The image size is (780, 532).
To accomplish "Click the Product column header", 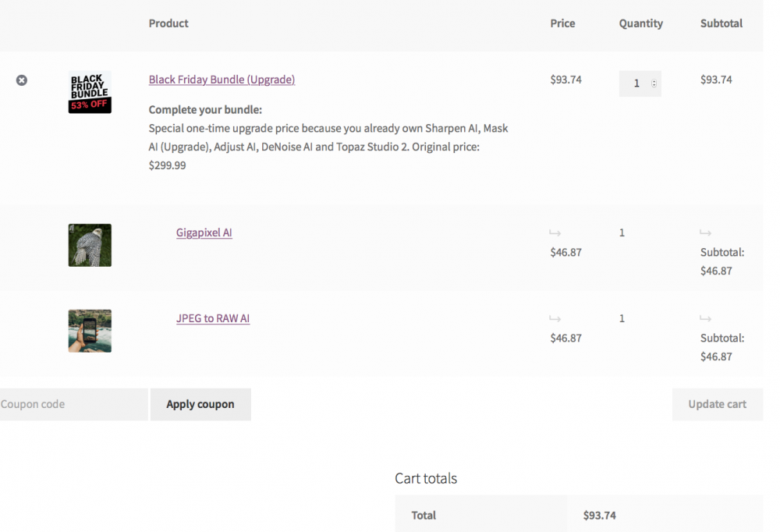I will coord(168,23).
